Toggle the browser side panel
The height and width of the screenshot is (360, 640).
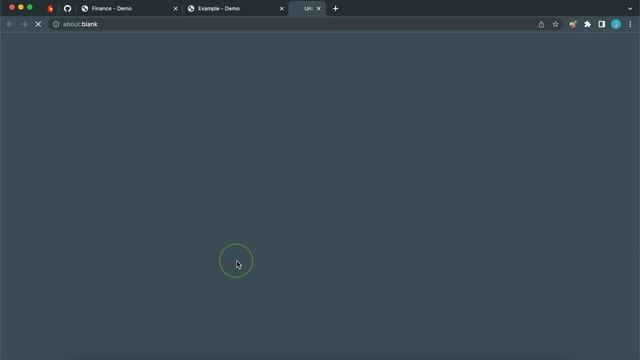(x=602, y=24)
